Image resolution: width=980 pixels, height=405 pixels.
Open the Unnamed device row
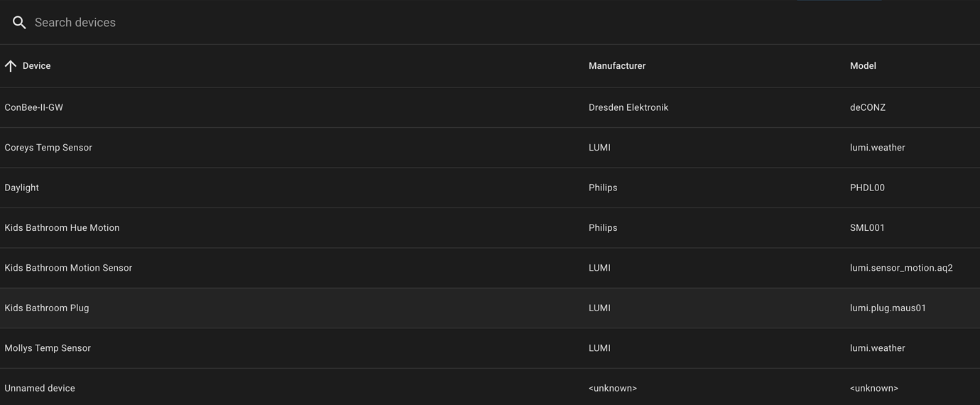(x=40, y=388)
